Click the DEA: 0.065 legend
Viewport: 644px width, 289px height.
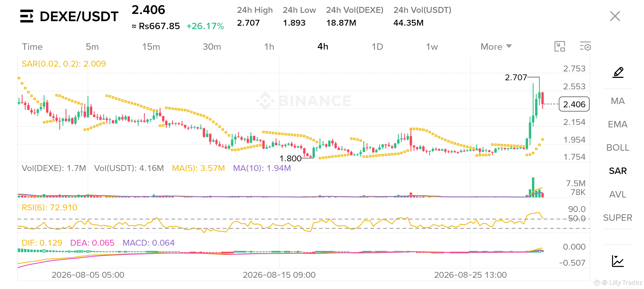tap(92, 243)
